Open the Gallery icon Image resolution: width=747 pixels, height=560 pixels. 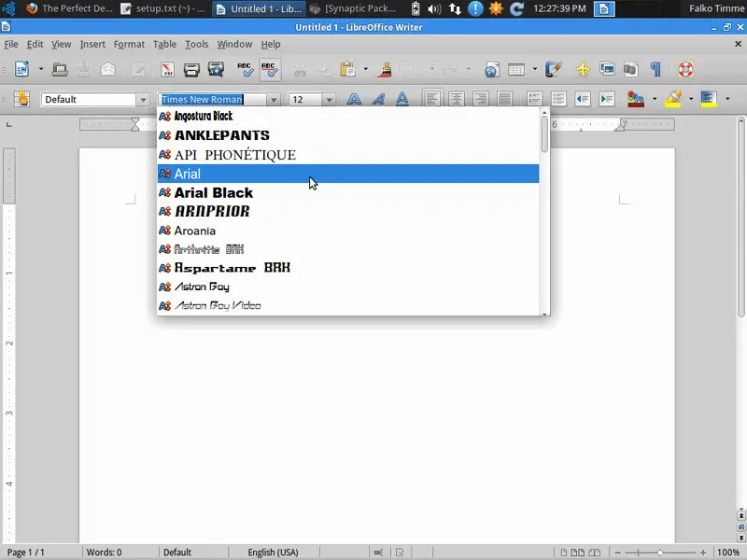tap(607, 69)
